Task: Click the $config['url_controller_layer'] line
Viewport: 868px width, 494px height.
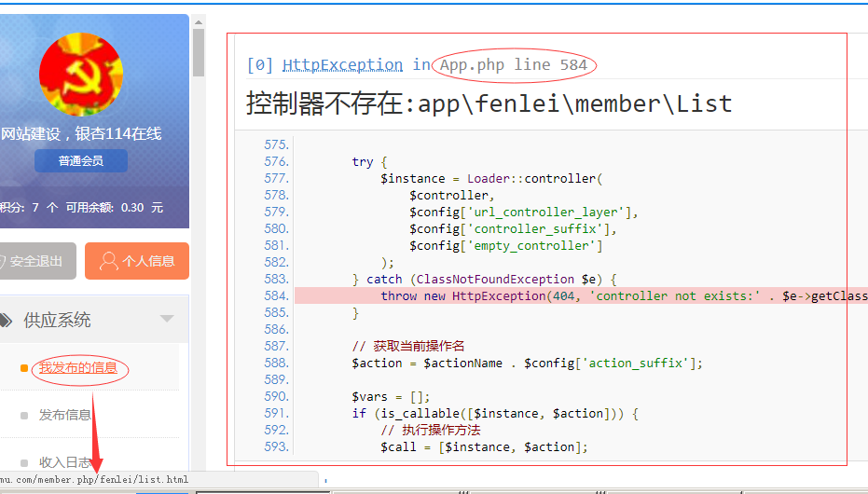Action: point(524,212)
